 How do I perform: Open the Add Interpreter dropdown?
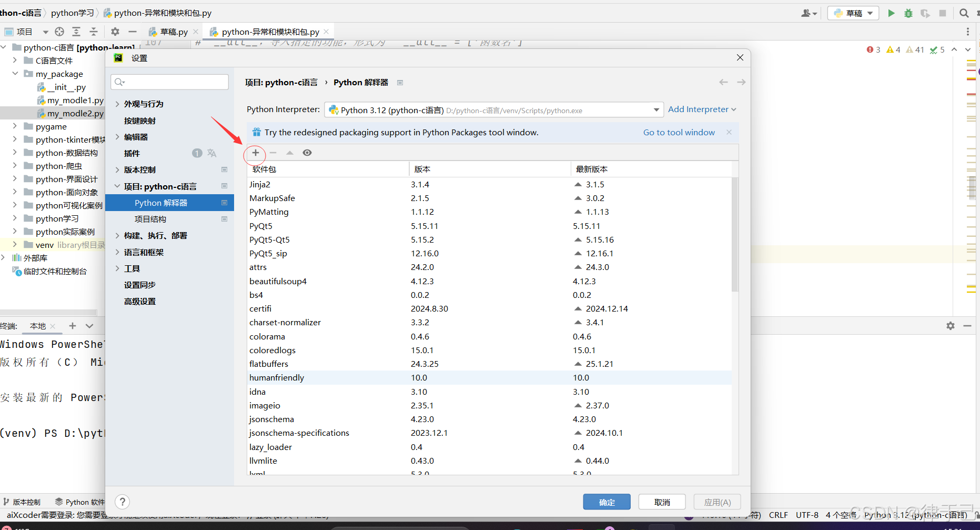pyautogui.click(x=702, y=109)
